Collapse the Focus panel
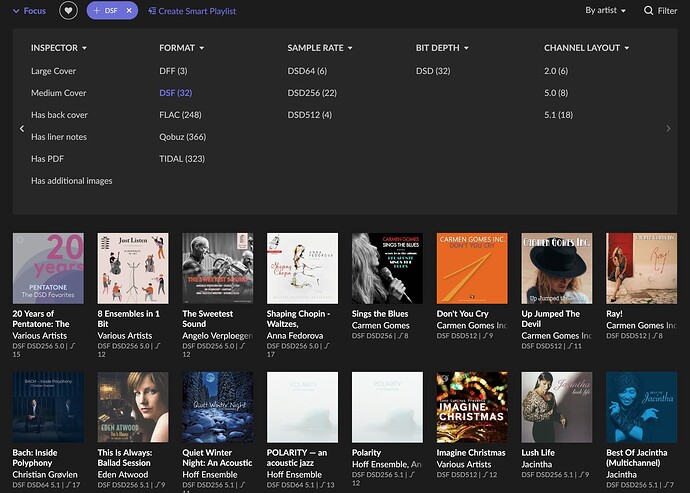The width and height of the screenshot is (690, 493). [x=29, y=11]
